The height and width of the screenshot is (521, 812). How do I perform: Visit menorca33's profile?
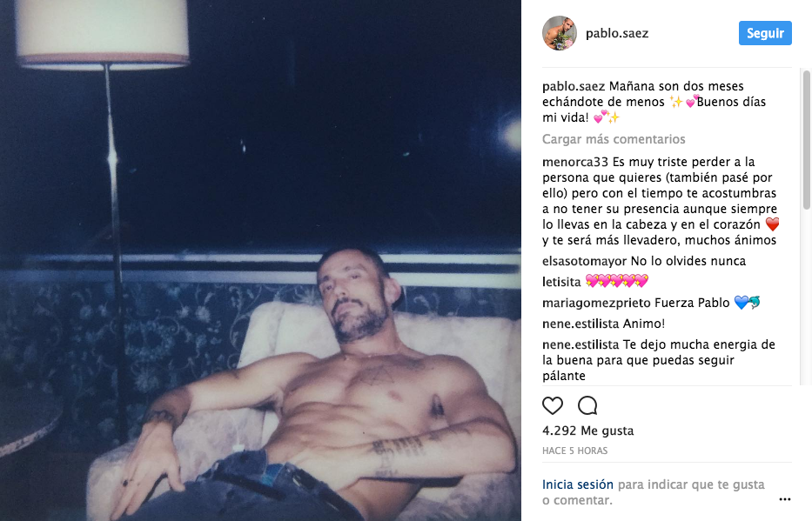point(575,162)
